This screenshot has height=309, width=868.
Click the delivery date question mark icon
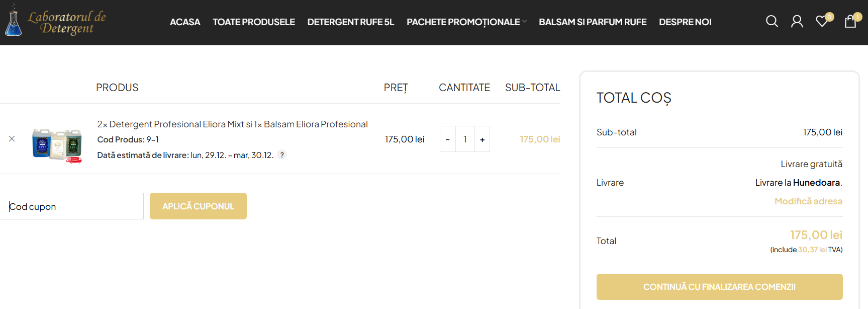pos(282,155)
